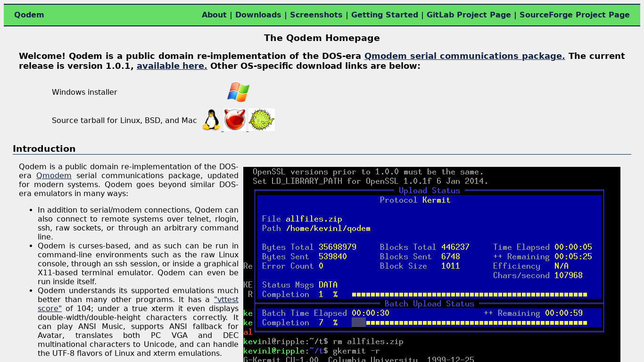Visit the GitLab Project Page
Image resolution: width=644 pixels, height=362 pixels.
tap(469, 15)
